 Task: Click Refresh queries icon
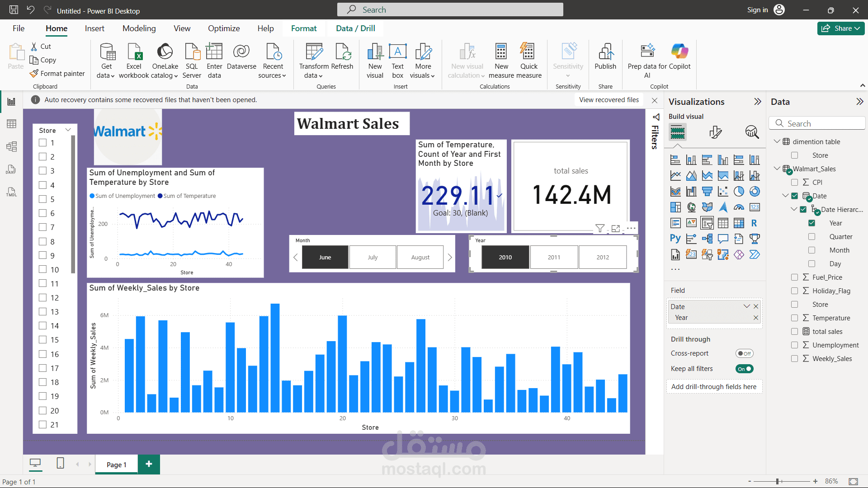tap(342, 56)
